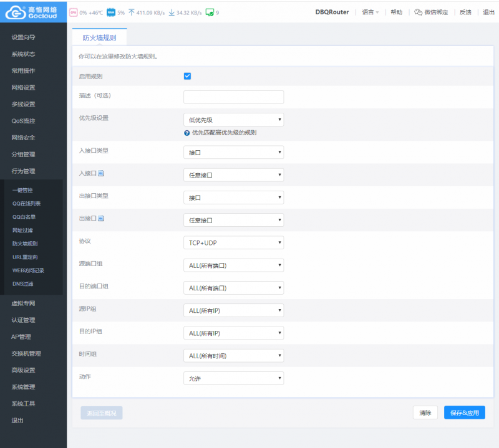
Task: Expand the 动作 action dropdown
Action: [233, 378]
